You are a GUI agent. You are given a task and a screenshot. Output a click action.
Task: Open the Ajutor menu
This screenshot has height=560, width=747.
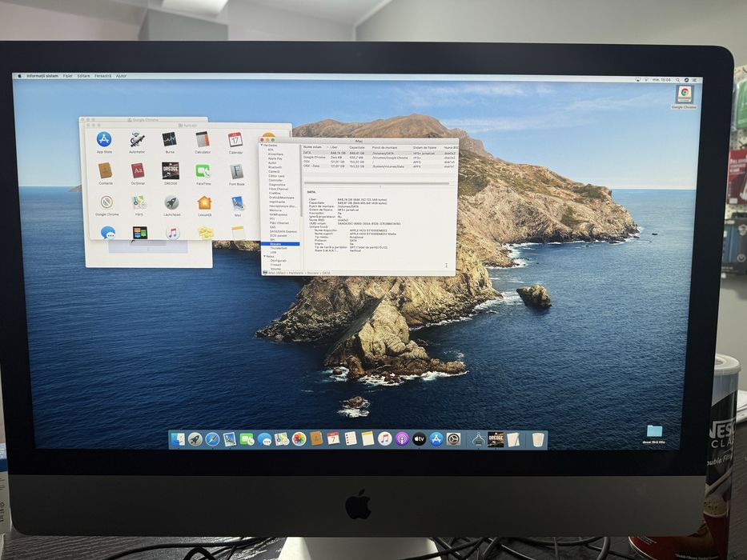tap(122, 76)
